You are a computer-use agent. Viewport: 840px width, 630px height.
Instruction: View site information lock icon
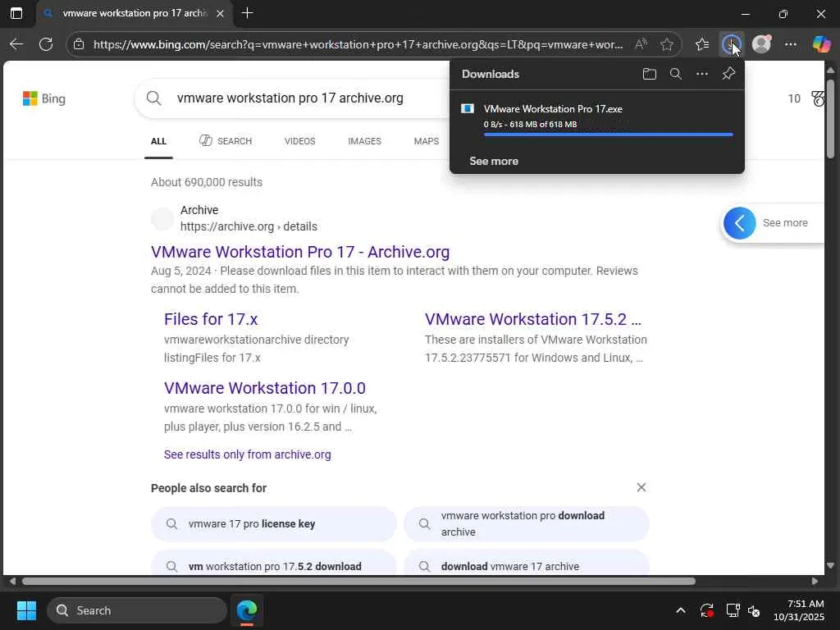[79, 44]
